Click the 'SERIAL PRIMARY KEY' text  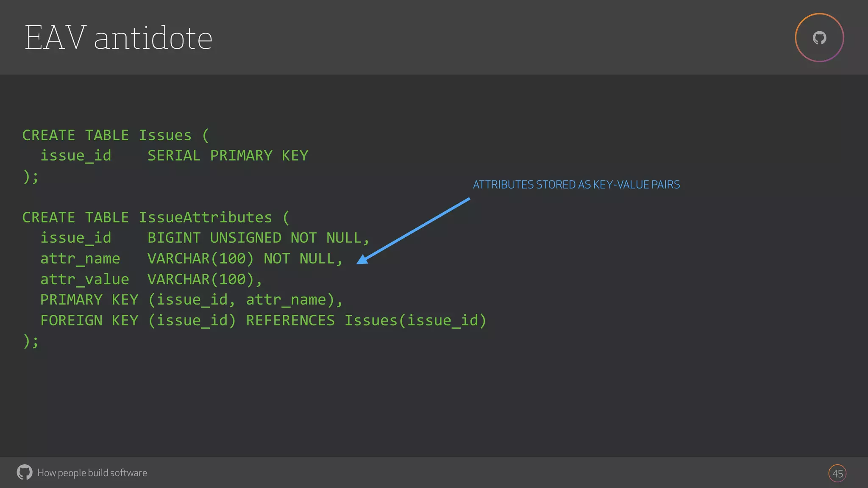pos(228,155)
